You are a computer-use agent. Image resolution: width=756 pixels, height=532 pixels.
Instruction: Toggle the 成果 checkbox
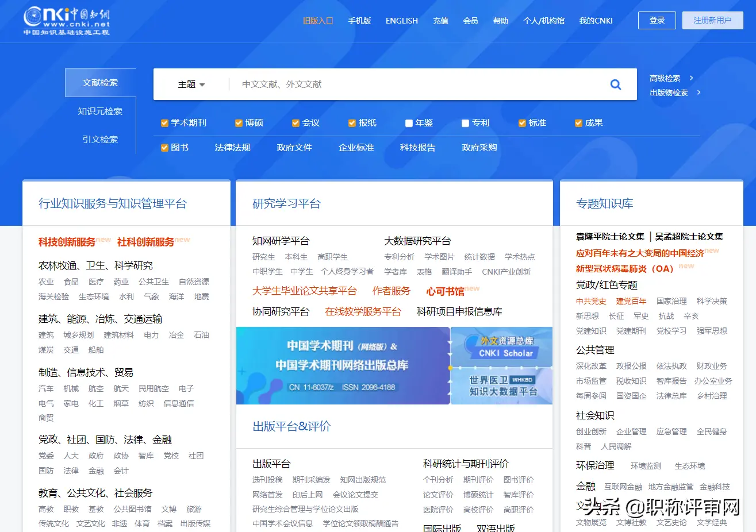[x=578, y=123]
